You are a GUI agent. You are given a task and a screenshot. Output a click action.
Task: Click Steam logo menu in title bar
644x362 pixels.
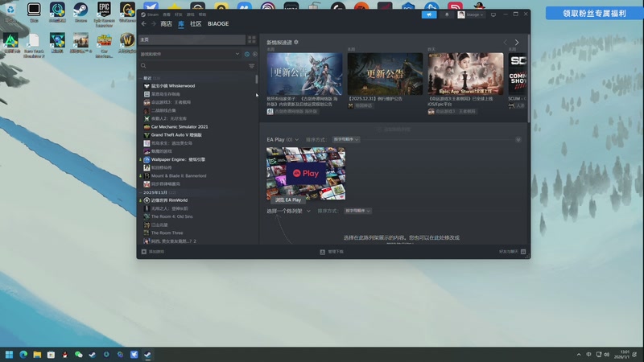150,14
